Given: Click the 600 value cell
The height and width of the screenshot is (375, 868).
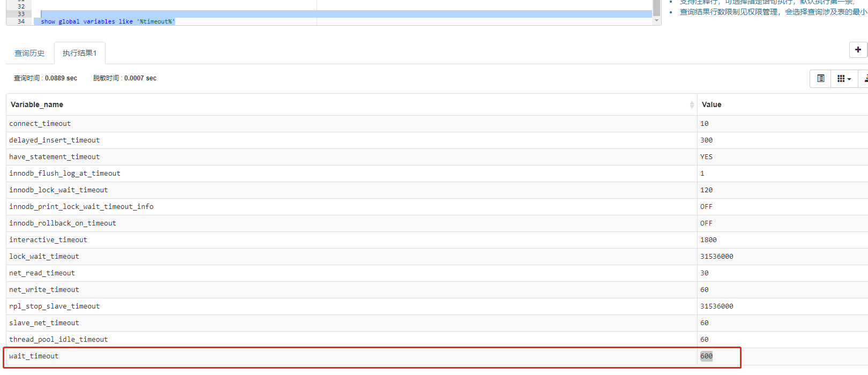Looking at the screenshot, I should 706,356.
